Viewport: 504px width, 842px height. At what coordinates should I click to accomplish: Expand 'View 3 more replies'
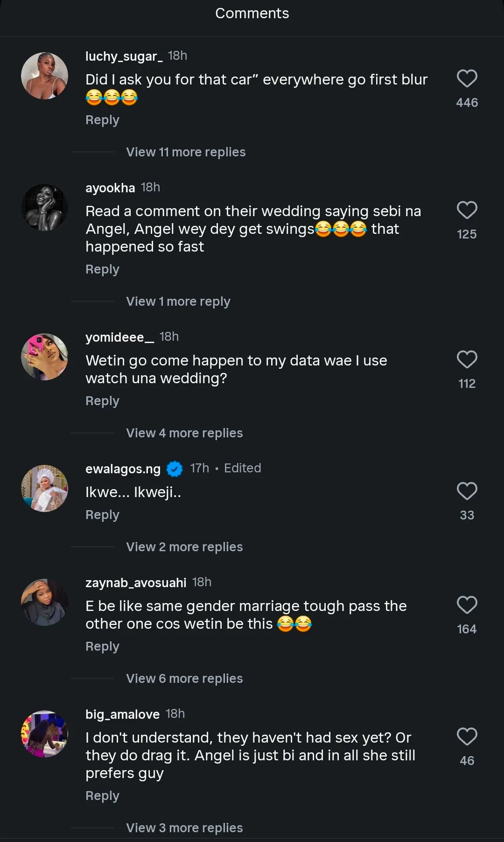click(x=184, y=828)
